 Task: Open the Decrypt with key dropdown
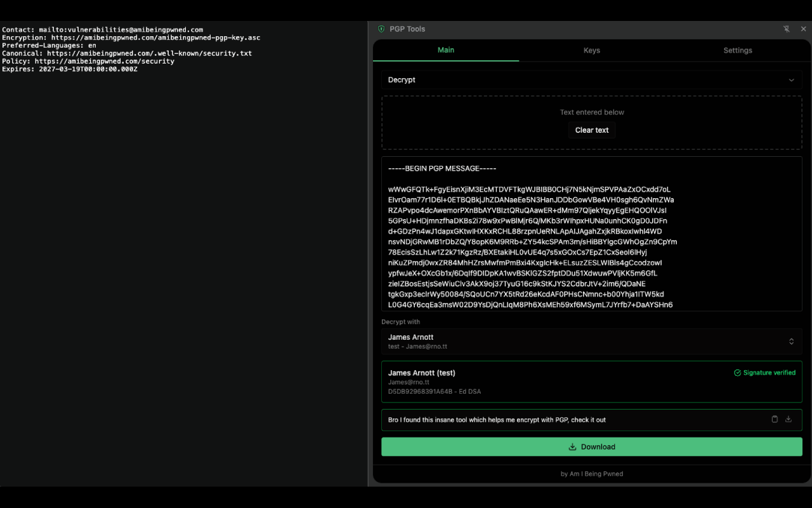pyautogui.click(x=591, y=341)
